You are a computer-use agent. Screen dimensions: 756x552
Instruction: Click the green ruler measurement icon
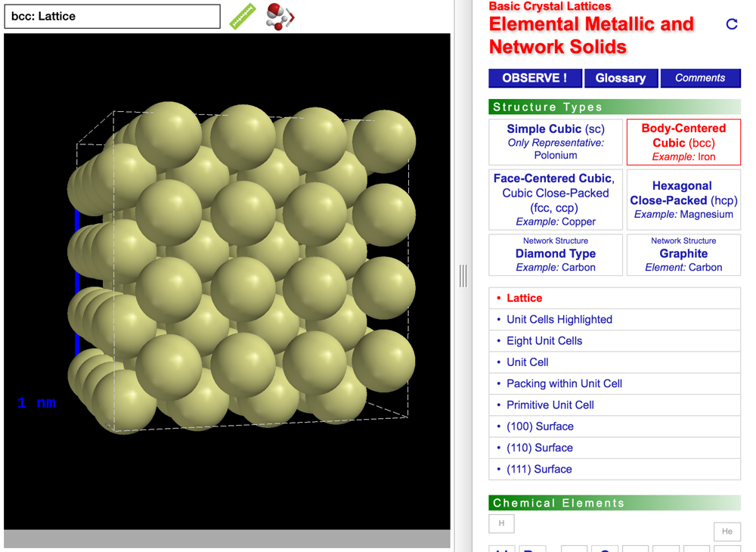click(243, 16)
